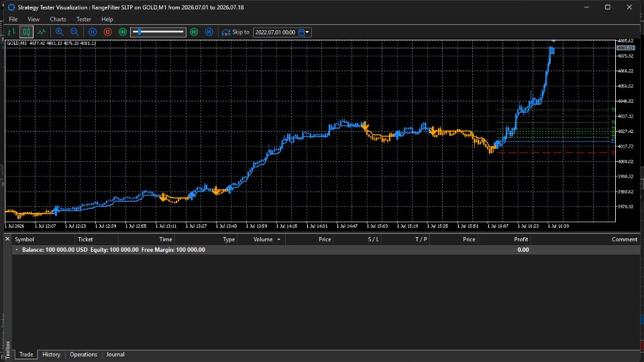This screenshot has width=644, height=362.
Task: Click the skip date field 2022.07.01 00:00
Action: tap(275, 32)
